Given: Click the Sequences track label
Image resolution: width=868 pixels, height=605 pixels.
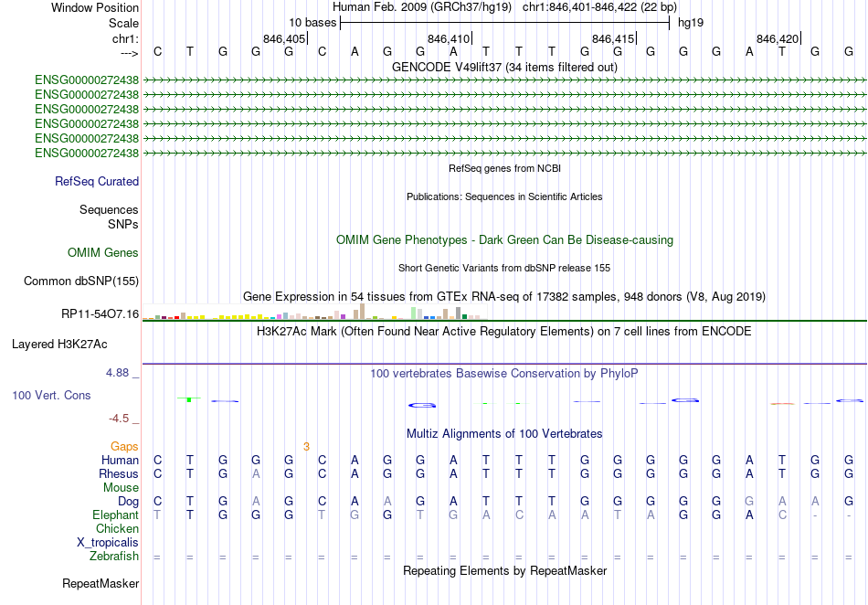Looking at the screenshot, I should tap(109, 210).
